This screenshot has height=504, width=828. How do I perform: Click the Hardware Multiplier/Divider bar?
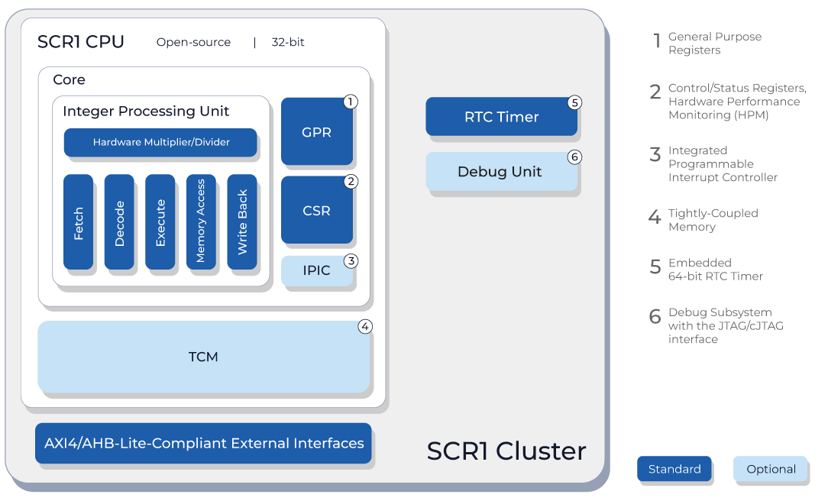coord(160,142)
